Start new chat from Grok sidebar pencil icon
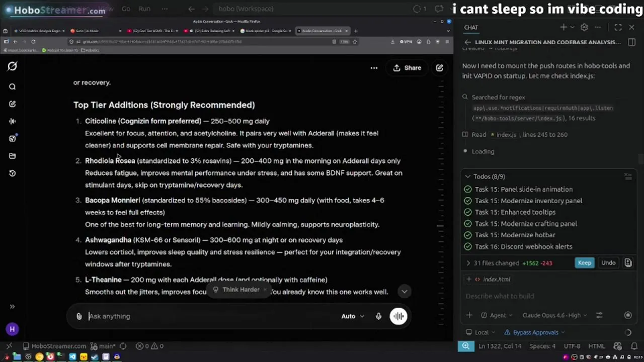Screen dimensions: 644x362 (12, 104)
